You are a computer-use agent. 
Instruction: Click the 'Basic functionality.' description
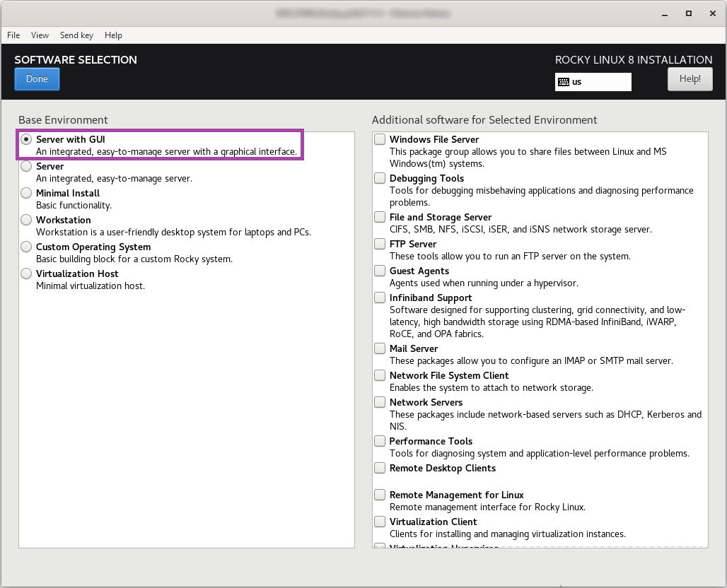click(x=74, y=205)
